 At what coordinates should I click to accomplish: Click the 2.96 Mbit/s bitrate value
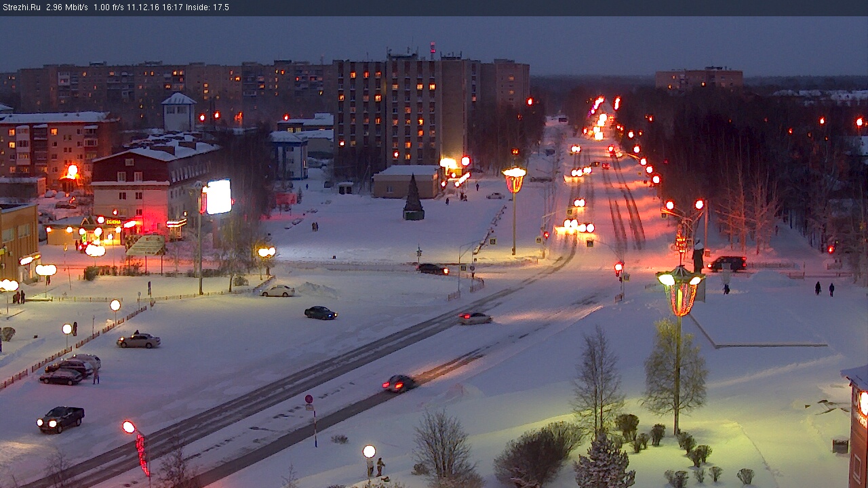[67, 7]
